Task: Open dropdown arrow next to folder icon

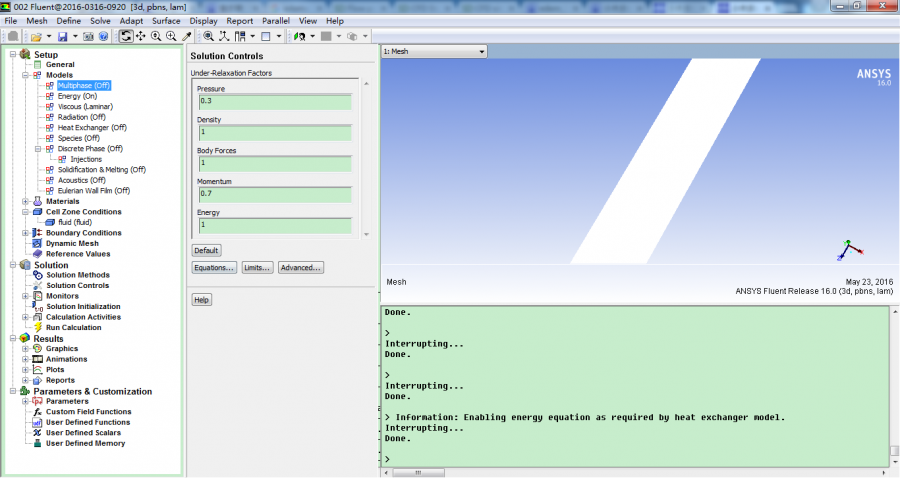Action: point(49,36)
